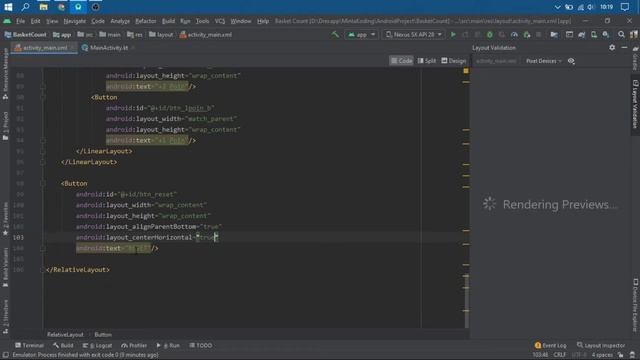The image size is (640, 360).
Task: Open the Build Variants side tab
Action: tap(5, 267)
